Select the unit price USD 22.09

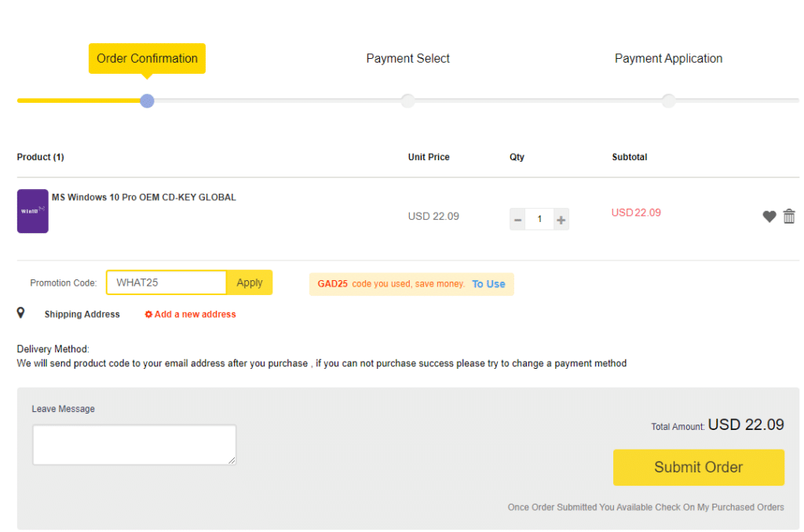coord(433,217)
